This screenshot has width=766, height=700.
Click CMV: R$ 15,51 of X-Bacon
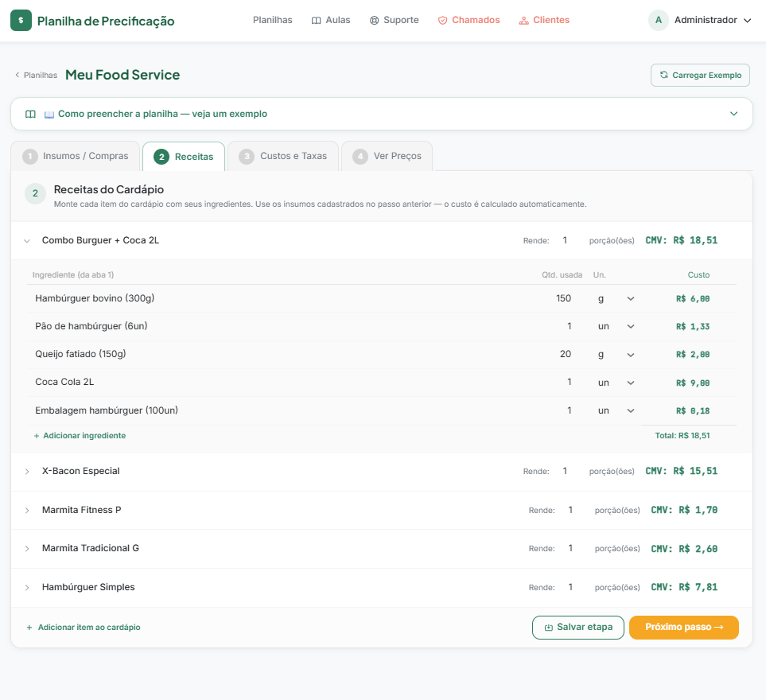point(682,472)
